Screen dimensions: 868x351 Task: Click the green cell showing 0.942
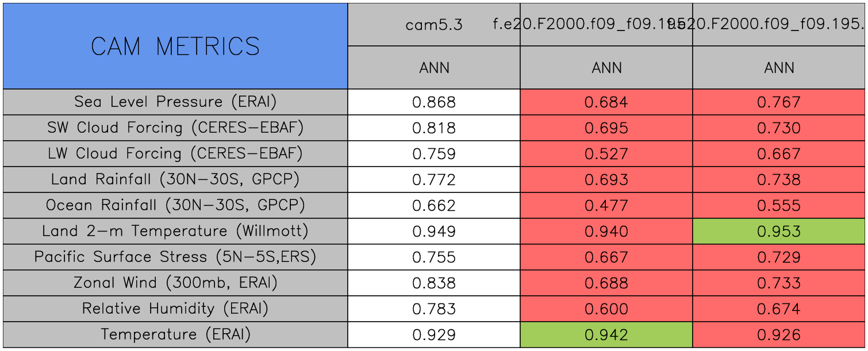[606, 335]
